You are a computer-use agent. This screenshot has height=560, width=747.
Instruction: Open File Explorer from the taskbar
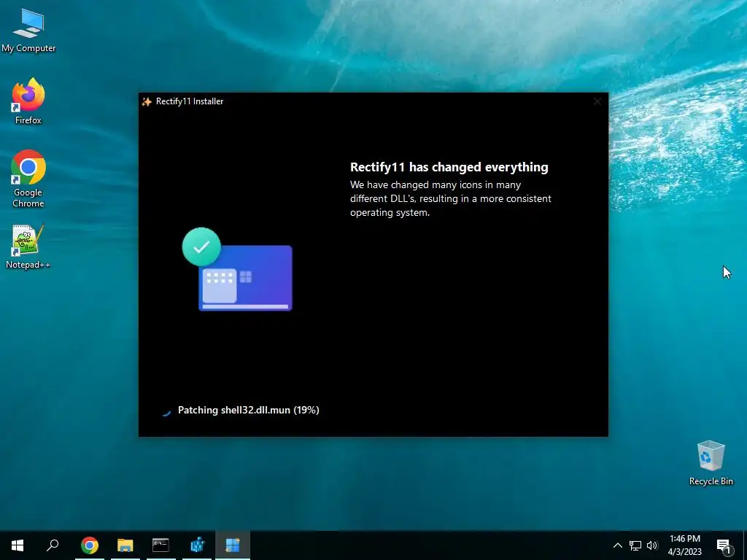pyautogui.click(x=125, y=545)
